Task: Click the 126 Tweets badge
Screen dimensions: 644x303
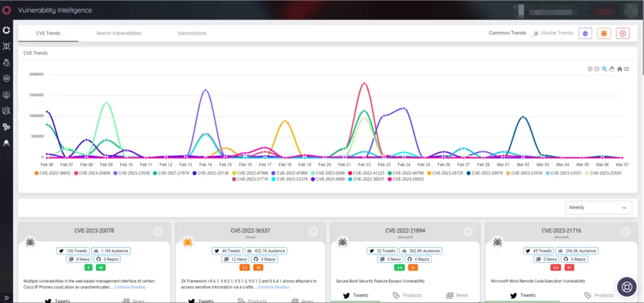Action: pyautogui.click(x=73, y=250)
